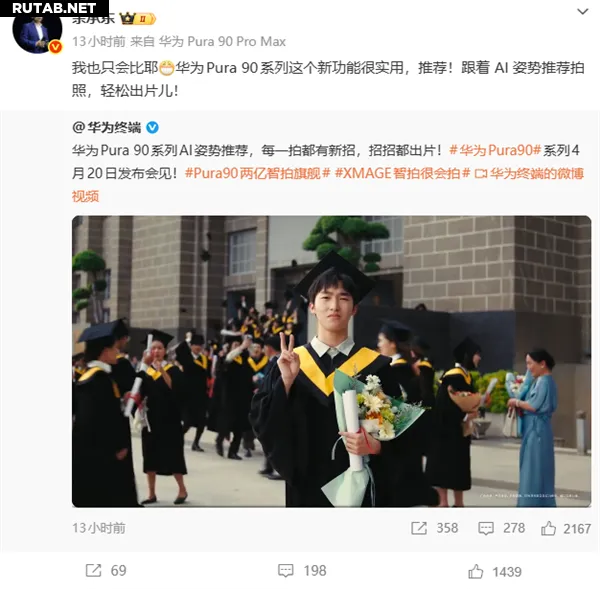Image resolution: width=600 pixels, height=589 pixels.
Task: Open the post options chevron menu
Action: click(x=582, y=12)
